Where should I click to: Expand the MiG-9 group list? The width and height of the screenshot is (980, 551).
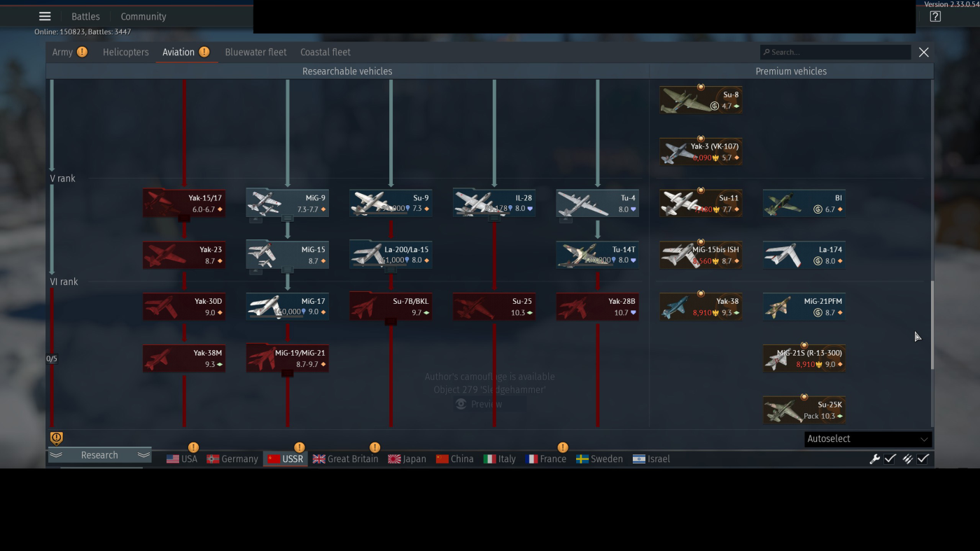pyautogui.click(x=288, y=218)
